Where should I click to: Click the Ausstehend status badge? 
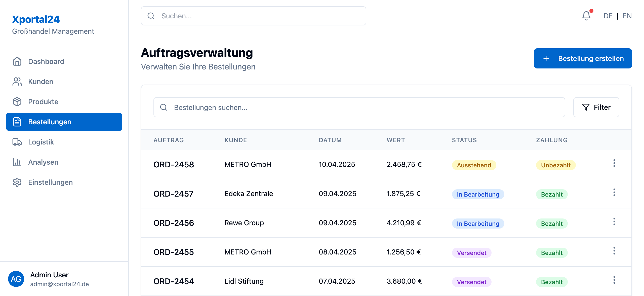tap(474, 165)
